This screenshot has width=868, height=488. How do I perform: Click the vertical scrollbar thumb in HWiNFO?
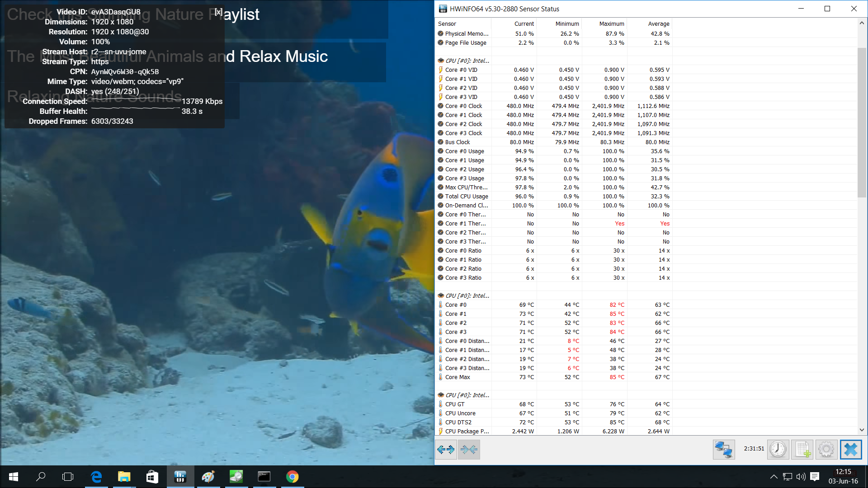click(862, 122)
